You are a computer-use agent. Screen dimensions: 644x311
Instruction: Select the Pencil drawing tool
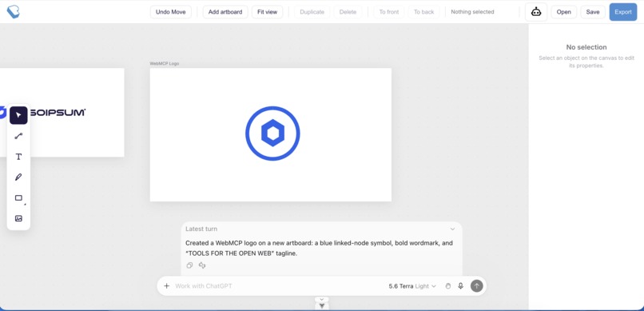(18, 177)
